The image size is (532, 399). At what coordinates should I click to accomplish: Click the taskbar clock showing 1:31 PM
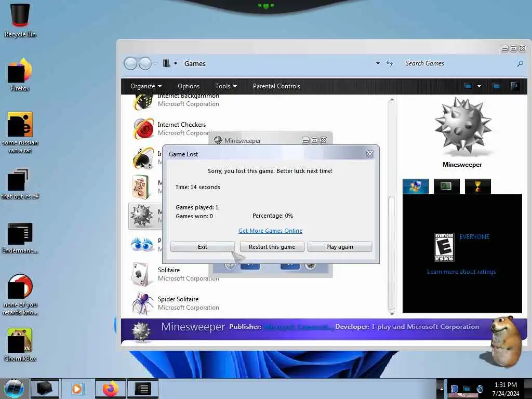(x=506, y=389)
